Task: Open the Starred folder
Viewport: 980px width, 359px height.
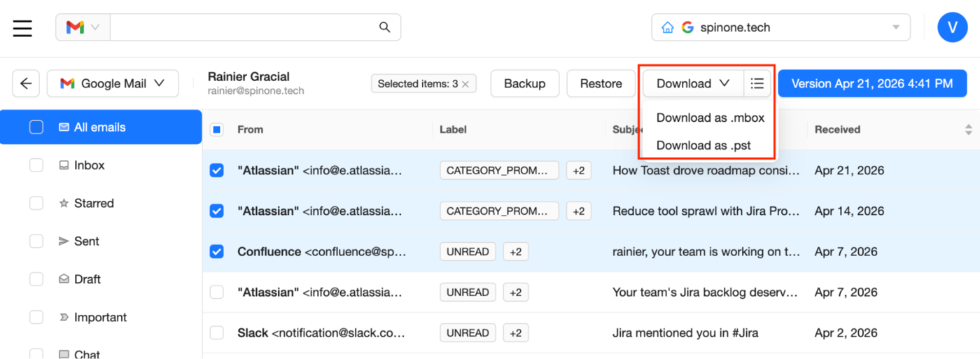Action: 94,204
